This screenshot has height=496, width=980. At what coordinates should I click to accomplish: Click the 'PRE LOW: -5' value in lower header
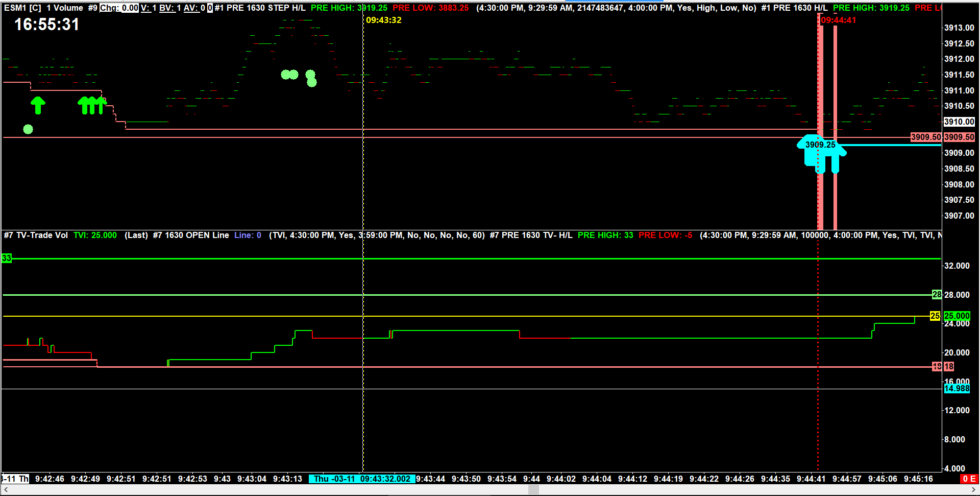click(x=666, y=235)
